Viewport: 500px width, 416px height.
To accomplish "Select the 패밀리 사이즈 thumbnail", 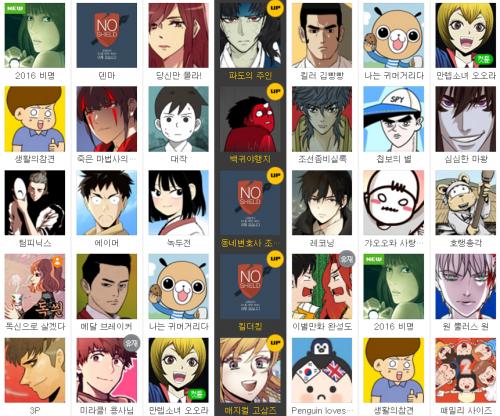I will 465,370.
